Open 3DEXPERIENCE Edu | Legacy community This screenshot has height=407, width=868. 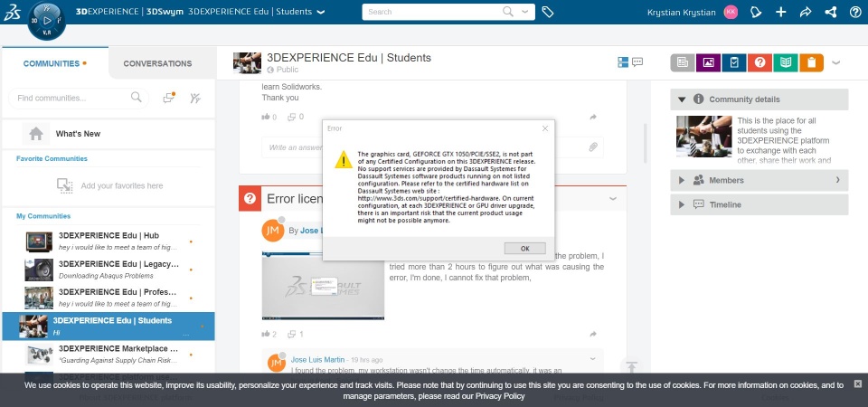(109, 270)
